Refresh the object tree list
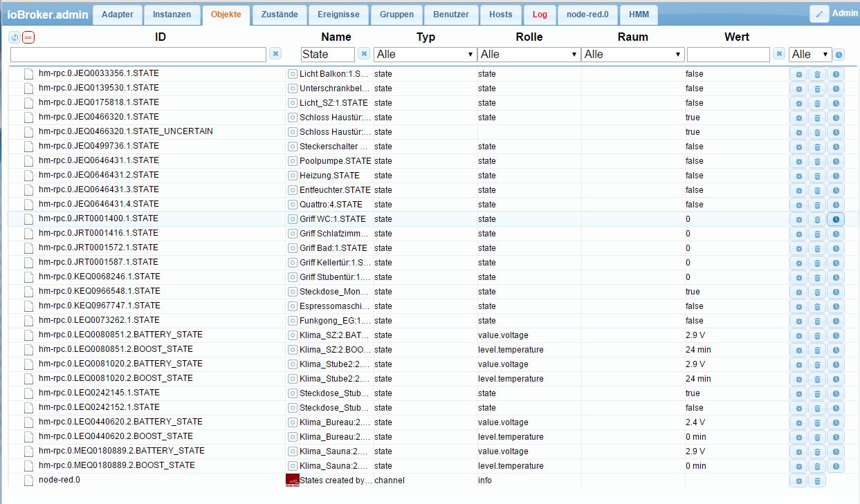 (15, 37)
